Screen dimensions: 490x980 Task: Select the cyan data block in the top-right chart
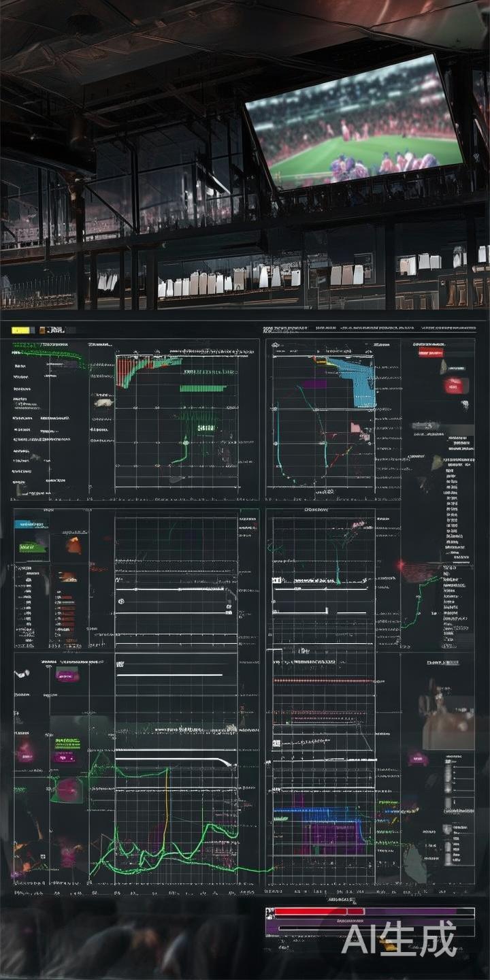355,381
